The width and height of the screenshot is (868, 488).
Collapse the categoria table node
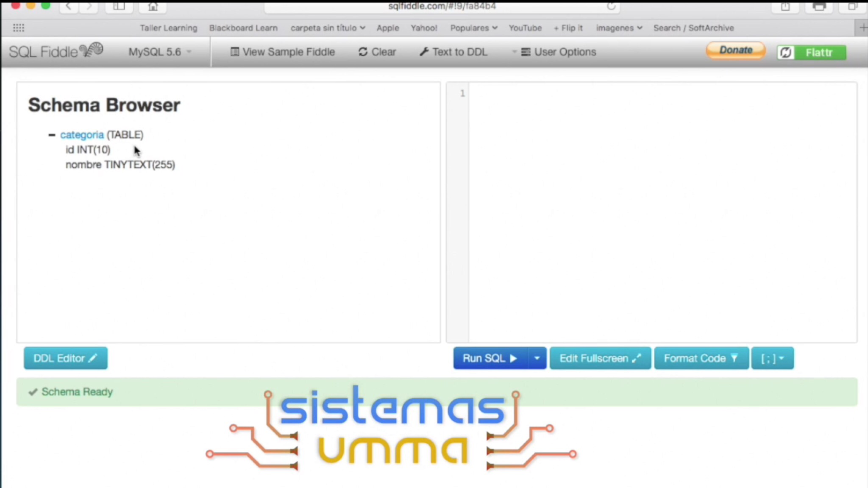(51, 135)
